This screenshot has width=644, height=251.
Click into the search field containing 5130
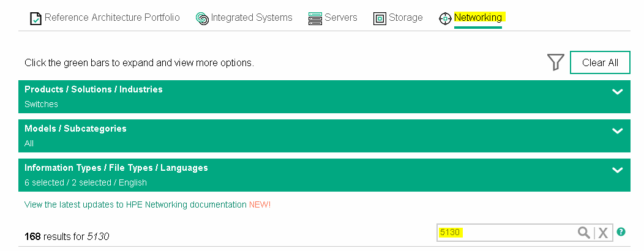[506, 233]
